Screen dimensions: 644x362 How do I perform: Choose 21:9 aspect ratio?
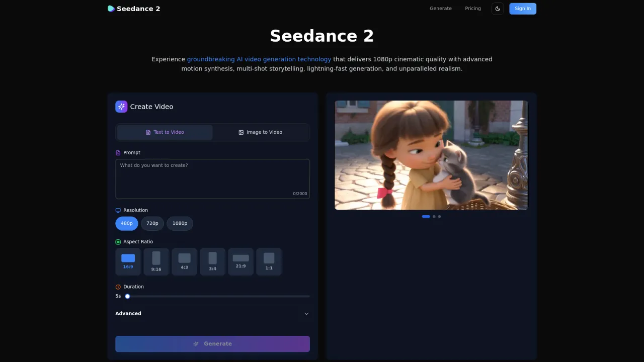241,261
